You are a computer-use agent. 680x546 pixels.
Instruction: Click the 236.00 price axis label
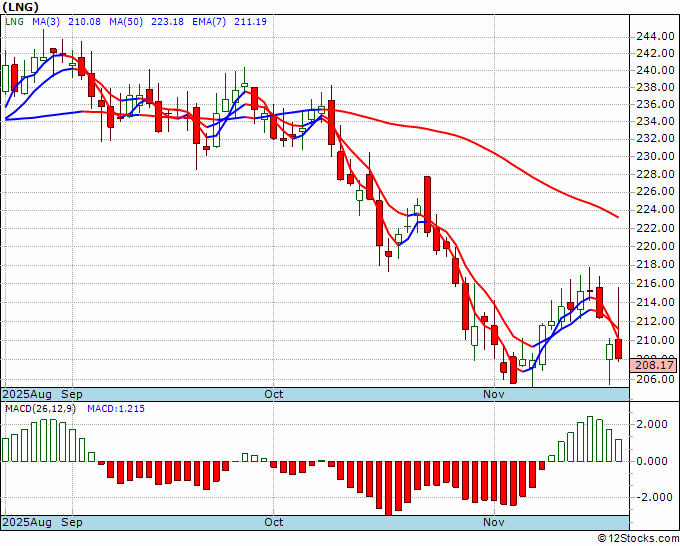(655, 104)
